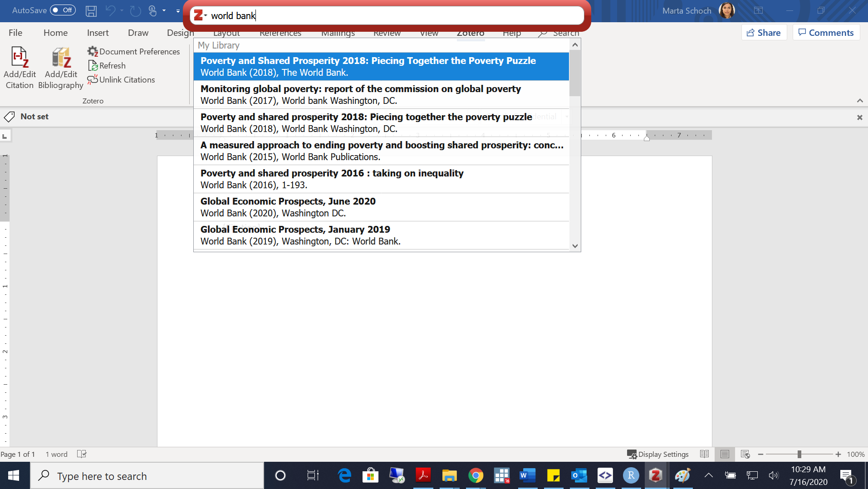Open the Zotero ribbon tab
The image size is (868, 489).
tap(471, 34)
